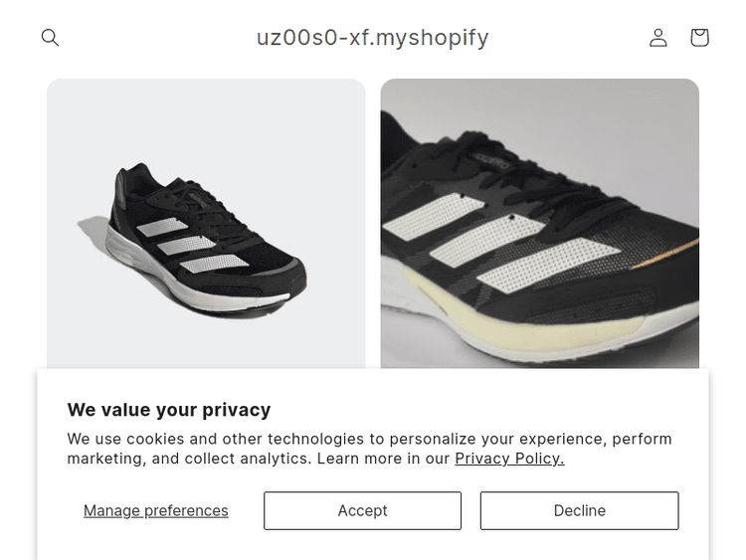
Task: Open the shopping cart icon
Action: [699, 38]
